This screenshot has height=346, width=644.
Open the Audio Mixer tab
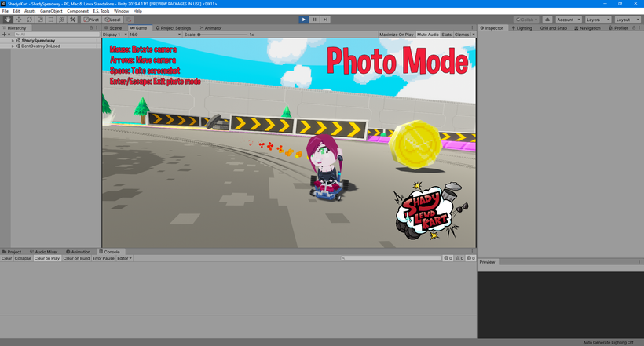[x=43, y=252]
